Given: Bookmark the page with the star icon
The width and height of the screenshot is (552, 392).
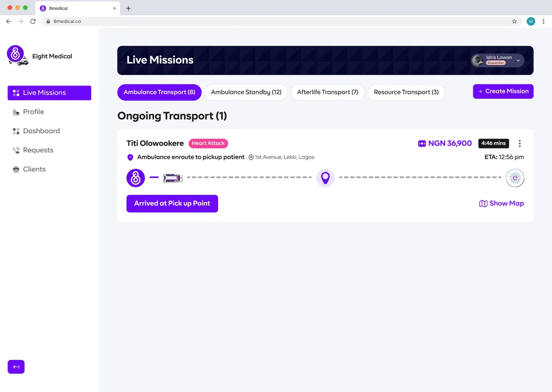Looking at the screenshot, I should click(514, 22).
